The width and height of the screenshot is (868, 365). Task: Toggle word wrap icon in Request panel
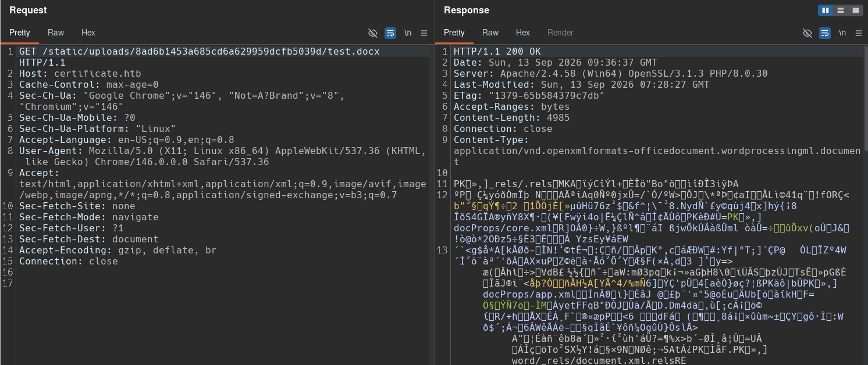(x=390, y=33)
